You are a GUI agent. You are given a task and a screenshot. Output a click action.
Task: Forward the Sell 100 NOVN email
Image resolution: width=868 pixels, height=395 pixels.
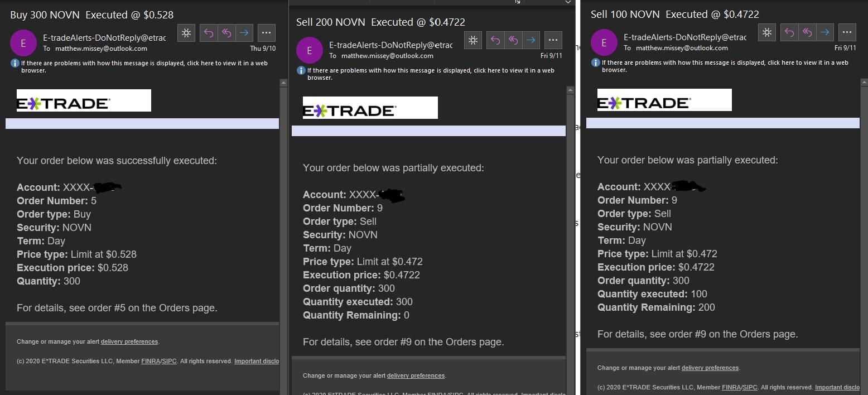pyautogui.click(x=826, y=32)
